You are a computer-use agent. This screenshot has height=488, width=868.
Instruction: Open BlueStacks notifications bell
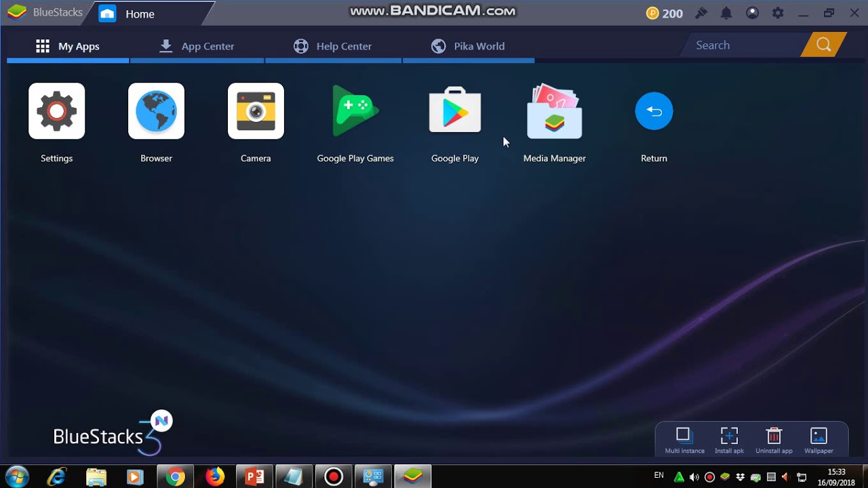726,13
